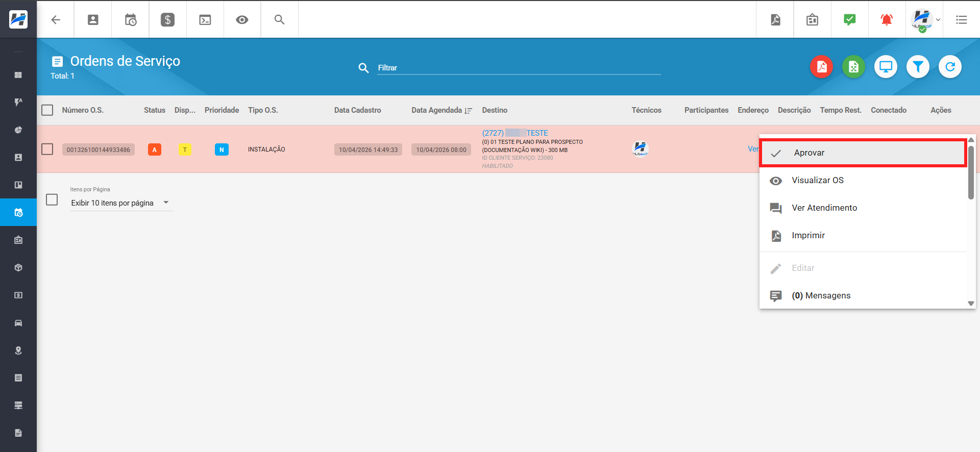The image size is (980, 452).
Task: Select Visualizar OS in the context menu
Action: (x=817, y=180)
